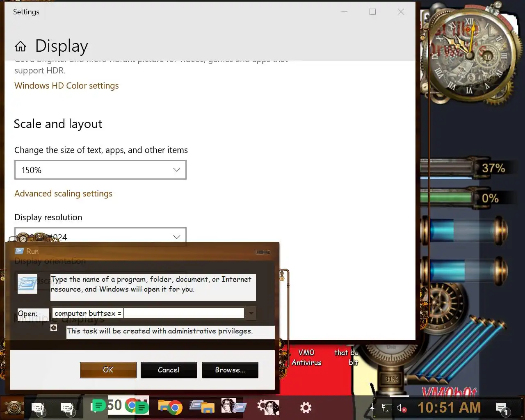Unmute via the muted speaker tray icon
Viewport: 525px width, 420px height.
point(402,408)
